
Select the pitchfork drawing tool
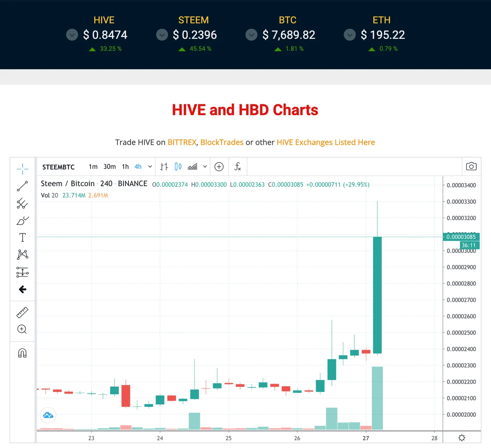pyautogui.click(x=23, y=203)
